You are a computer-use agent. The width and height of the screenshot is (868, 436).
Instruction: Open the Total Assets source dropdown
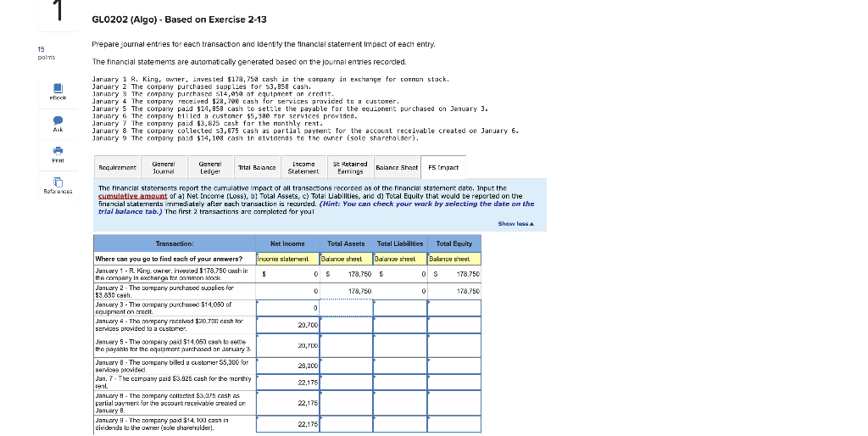point(346,259)
